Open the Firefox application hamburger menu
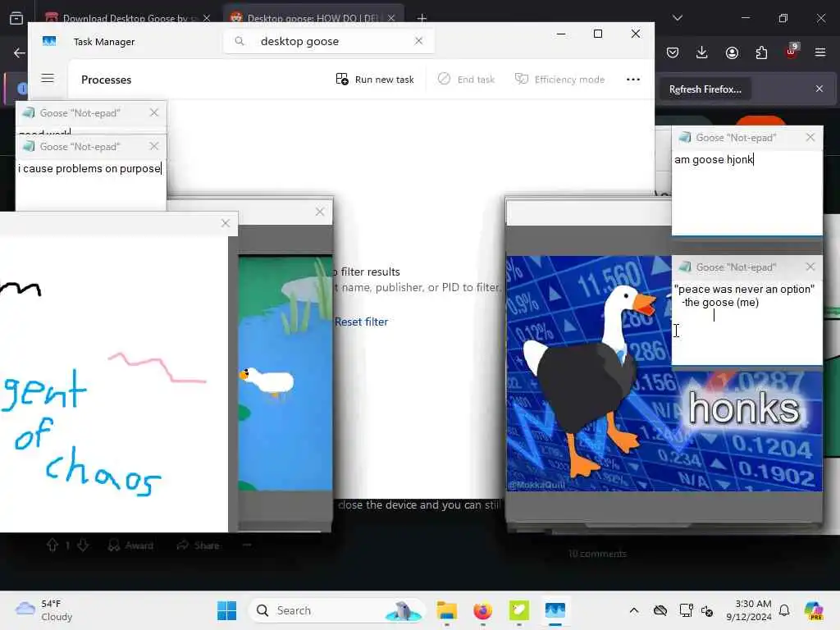The image size is (840, 630). [820, 52]
